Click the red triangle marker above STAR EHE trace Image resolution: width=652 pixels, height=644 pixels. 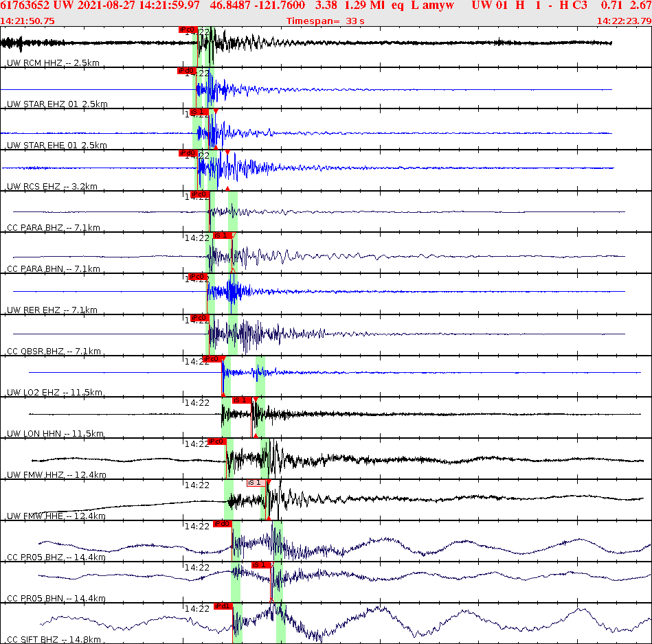tap(215, 111)
